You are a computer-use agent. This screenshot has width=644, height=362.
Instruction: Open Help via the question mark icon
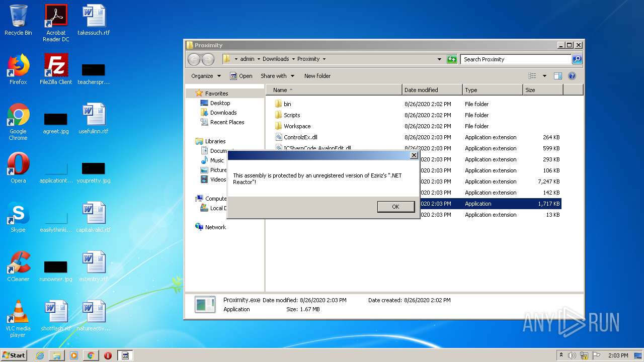click(x=572, y=76)
